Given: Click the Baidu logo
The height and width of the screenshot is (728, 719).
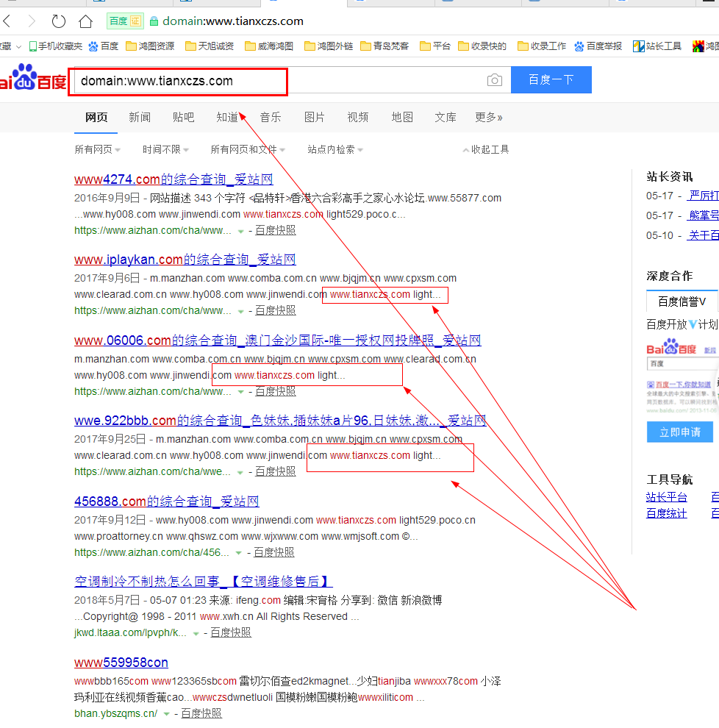Looking at the screenshot, I should 32,79.
